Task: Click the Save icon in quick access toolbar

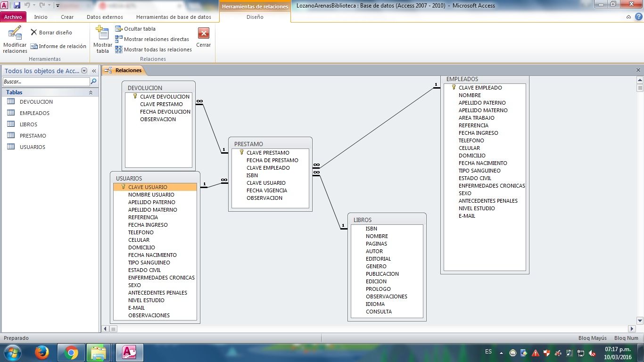Action: (x=17, y=5)
